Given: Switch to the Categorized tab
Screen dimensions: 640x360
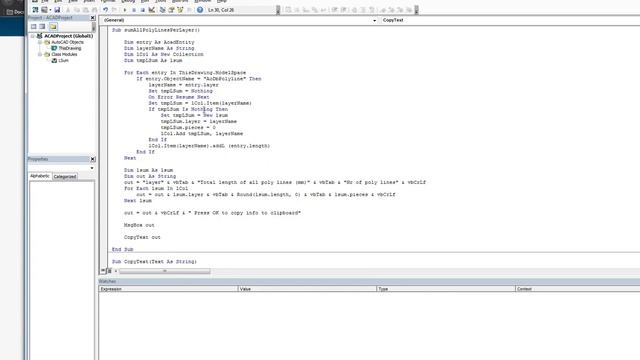Looking at the screenshot, I should [x=65, y=177].
